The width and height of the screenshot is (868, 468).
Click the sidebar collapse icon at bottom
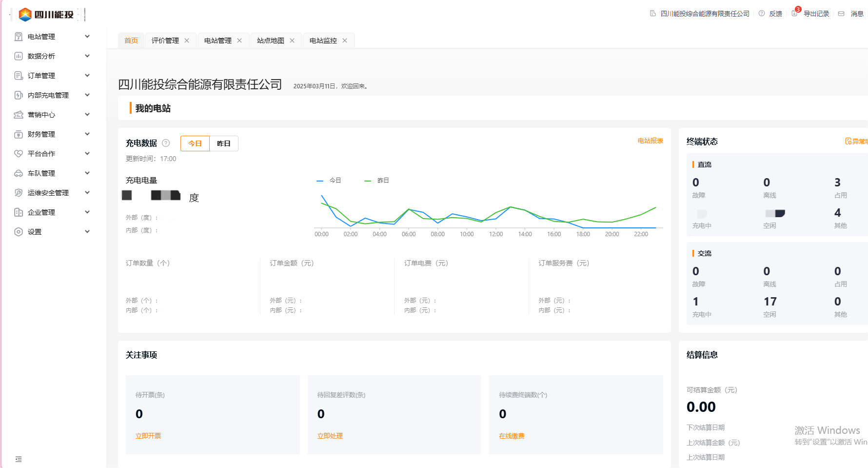pyautogui.click(x=19, y=459)
